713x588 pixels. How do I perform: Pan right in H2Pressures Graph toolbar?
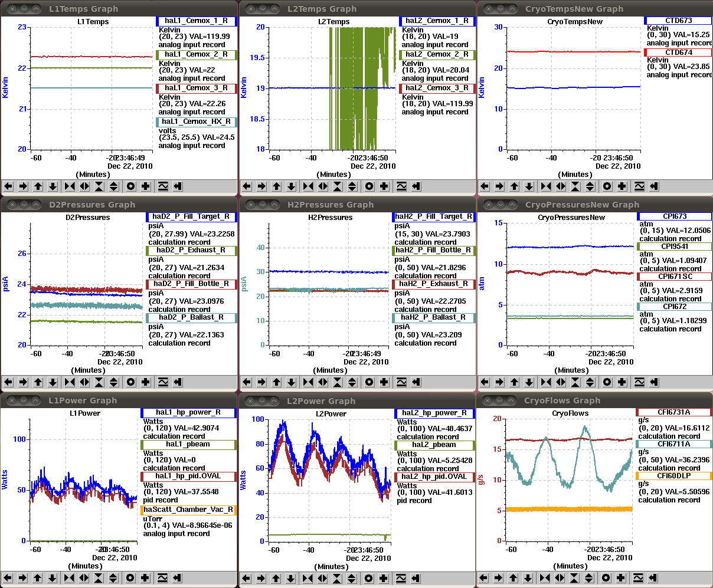(261, 382)
